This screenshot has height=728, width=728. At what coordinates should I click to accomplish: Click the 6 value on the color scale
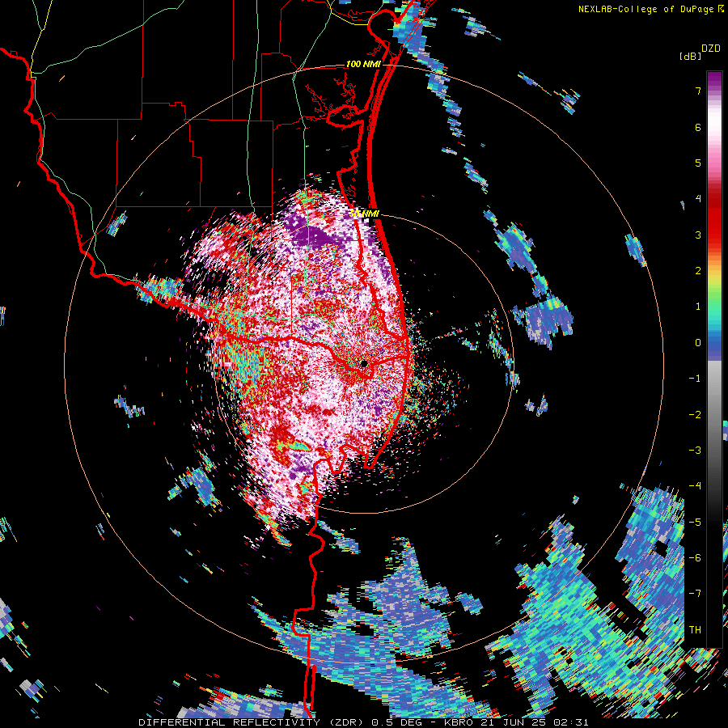click(698, 127)
